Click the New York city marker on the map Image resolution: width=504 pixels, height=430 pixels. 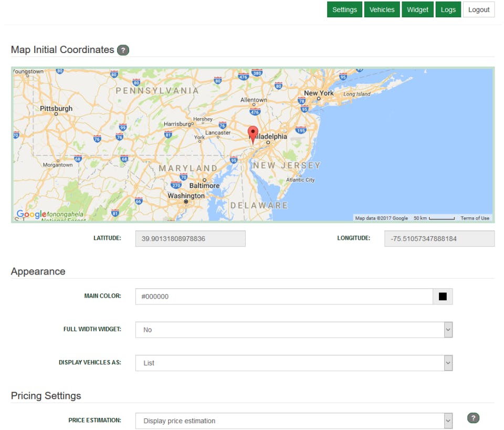(319, 99)
